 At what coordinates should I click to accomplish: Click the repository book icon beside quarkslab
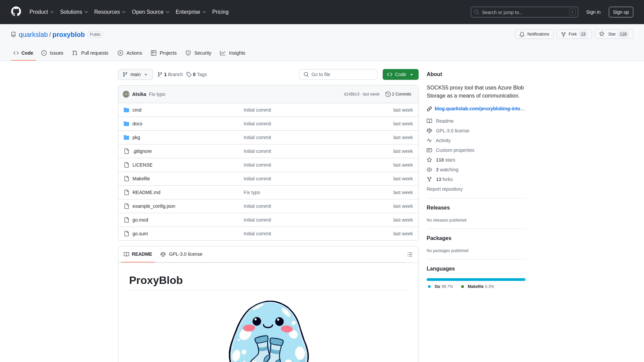pyautogui.click(x=13, y=35)
